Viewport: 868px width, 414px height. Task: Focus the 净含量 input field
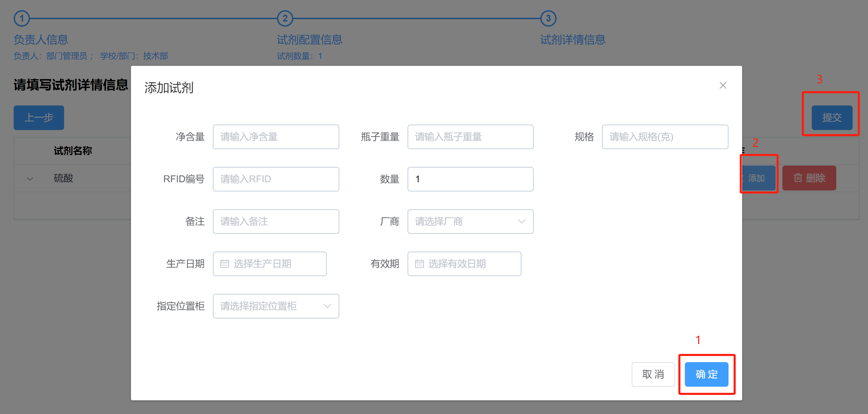coord(276,137)
